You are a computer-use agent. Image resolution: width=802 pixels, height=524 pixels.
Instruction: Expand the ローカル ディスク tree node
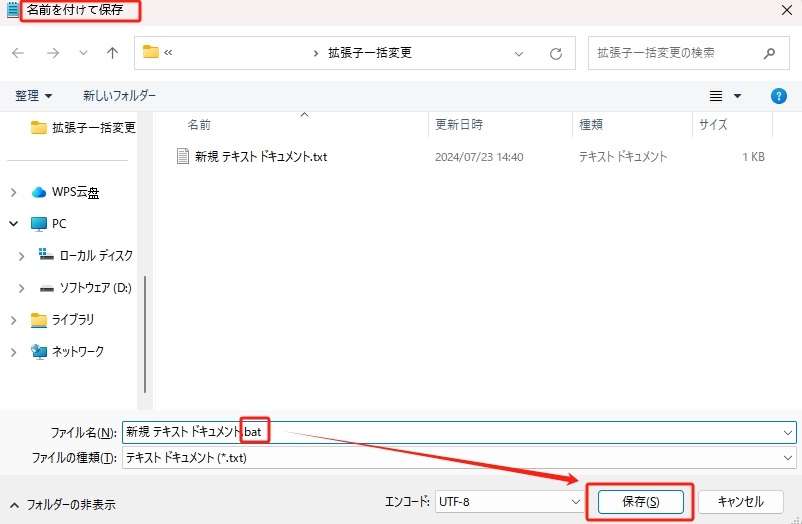pyautogui.click(x=22, y=256)
